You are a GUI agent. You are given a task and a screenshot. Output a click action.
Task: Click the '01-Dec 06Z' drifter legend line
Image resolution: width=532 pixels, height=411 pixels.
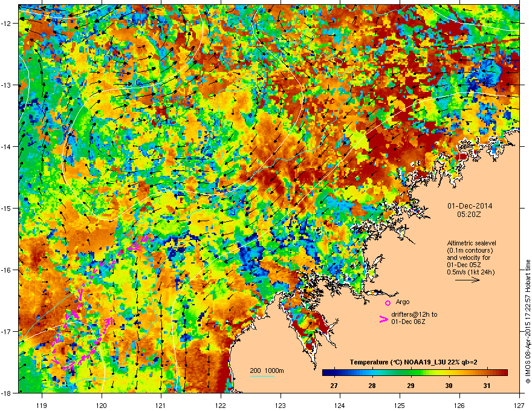click(408, 322)
